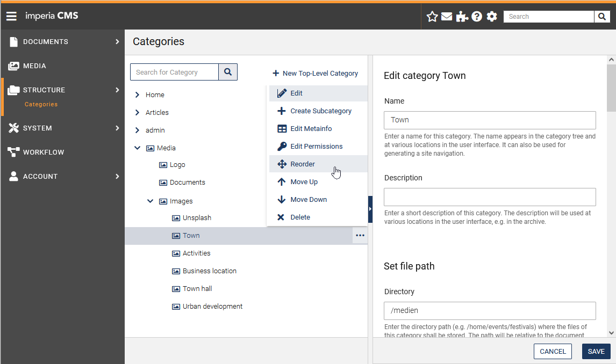Click inside the Description field
The height and width of the screenshot is (364, 616).
(x=490, y=197)
